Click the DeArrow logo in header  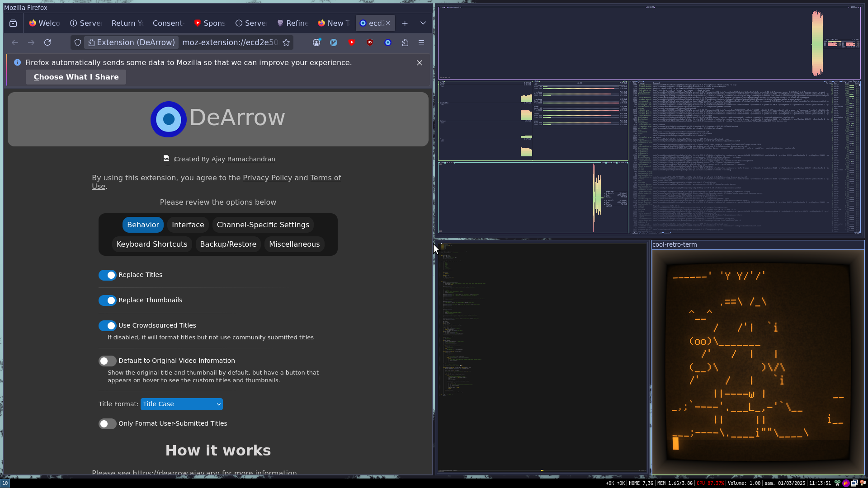coord(169,119)
